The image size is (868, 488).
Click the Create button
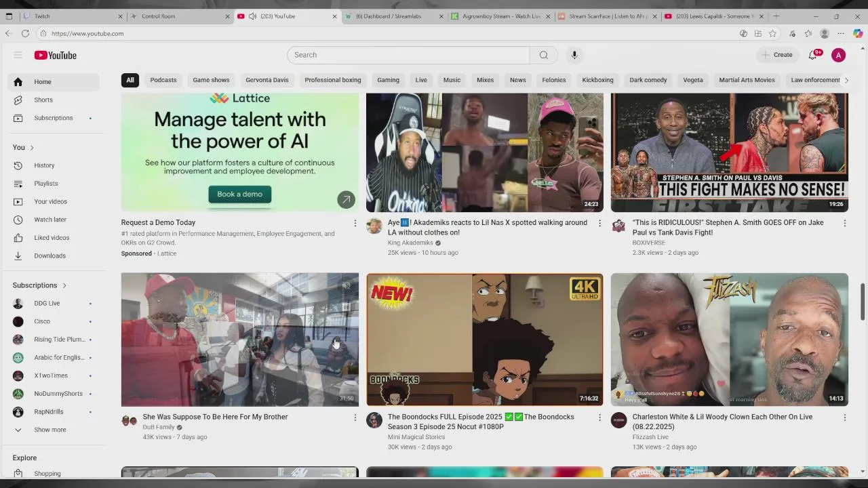click(x=777, y=55)
